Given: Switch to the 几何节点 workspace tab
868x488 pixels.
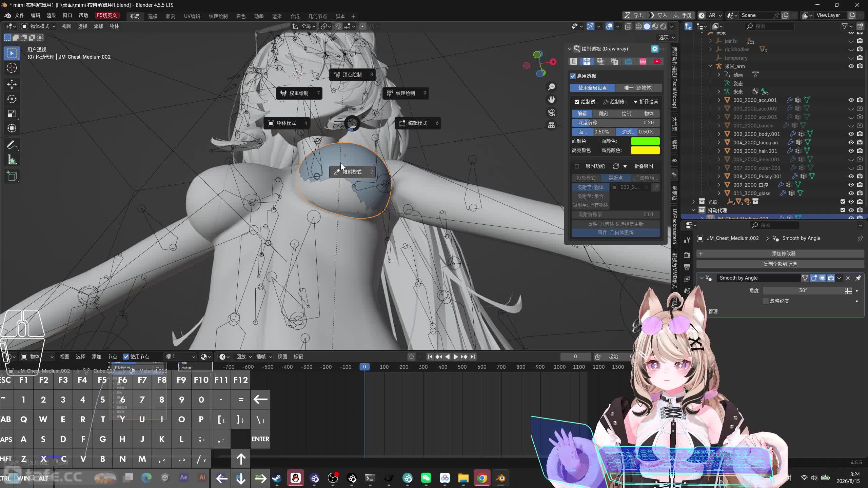Looking at the screenshot, I should (317, 16).
